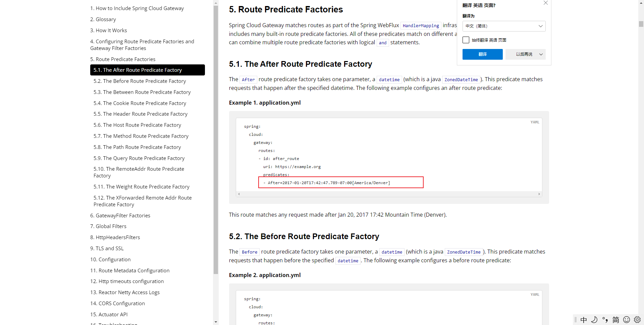The image size is (644, 325).
Task: Click '- id: after_route' code line
Action: [279, 159]
